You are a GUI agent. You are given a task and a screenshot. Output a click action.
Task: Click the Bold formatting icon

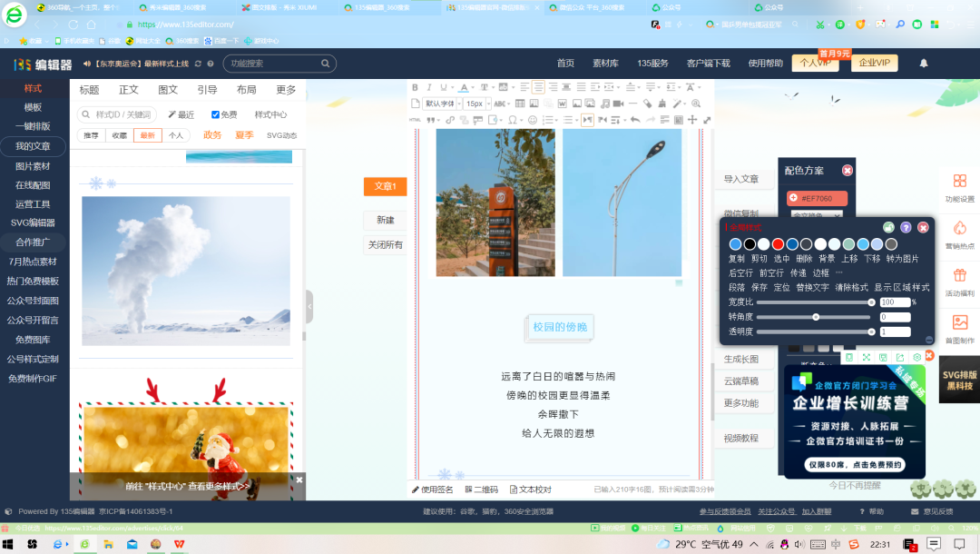pyautogui.click(x=416, y=88)
